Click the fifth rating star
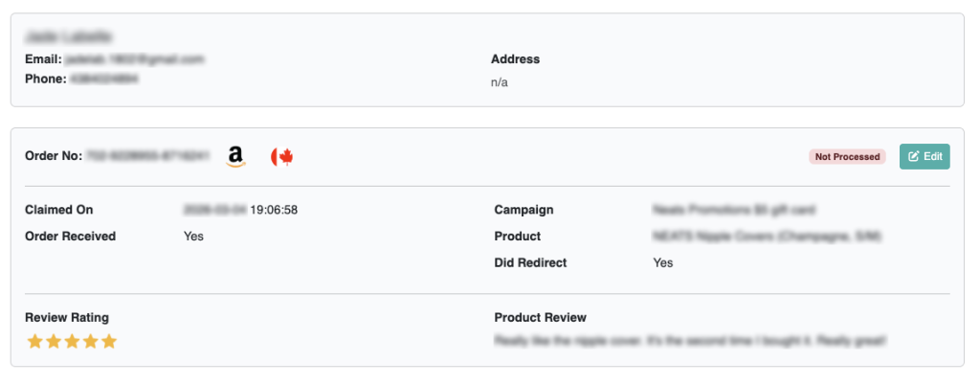Screen dimensions: 980x385 pyautogui.click(x=109, y=341)
